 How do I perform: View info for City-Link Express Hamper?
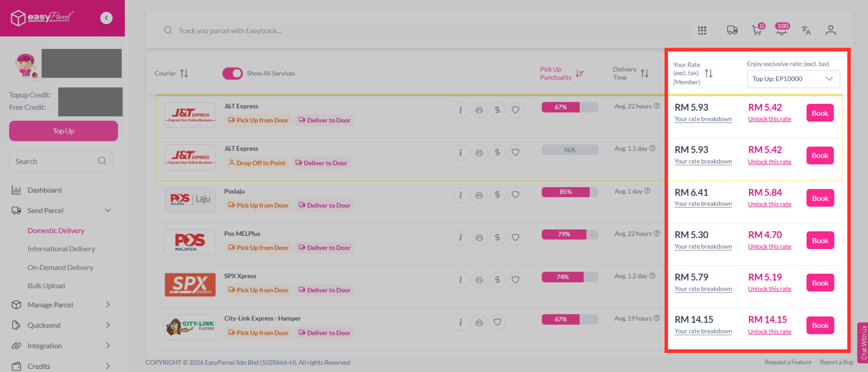[x=461, y=323]
